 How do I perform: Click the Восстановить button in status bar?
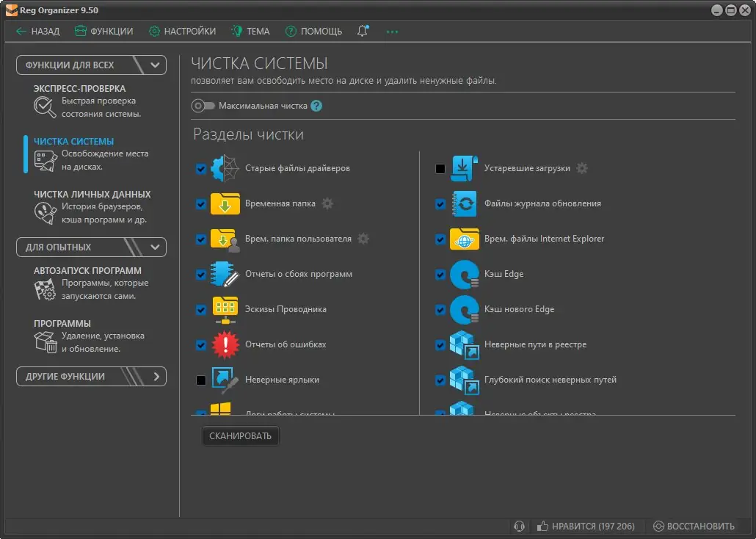point(694,526)
